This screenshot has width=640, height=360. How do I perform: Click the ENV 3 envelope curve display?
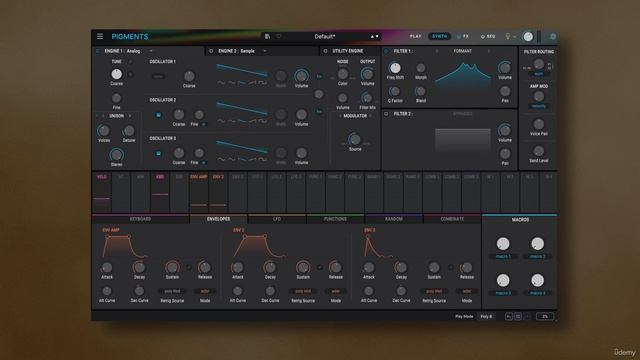378,247
